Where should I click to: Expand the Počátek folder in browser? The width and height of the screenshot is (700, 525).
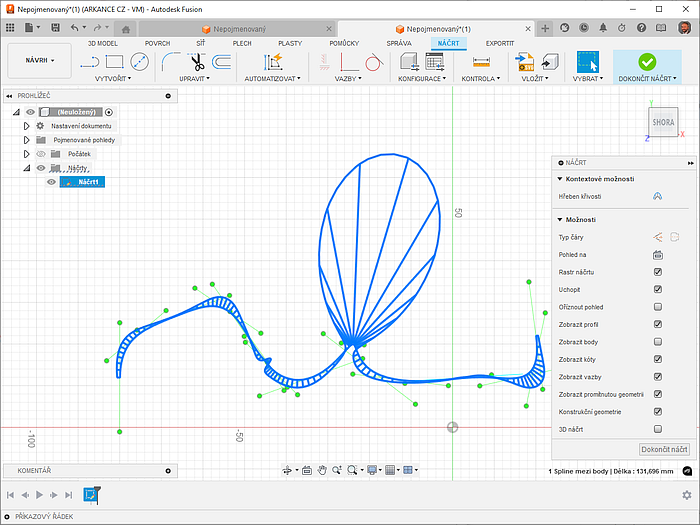pyautogui.click(x=27, y=154)
